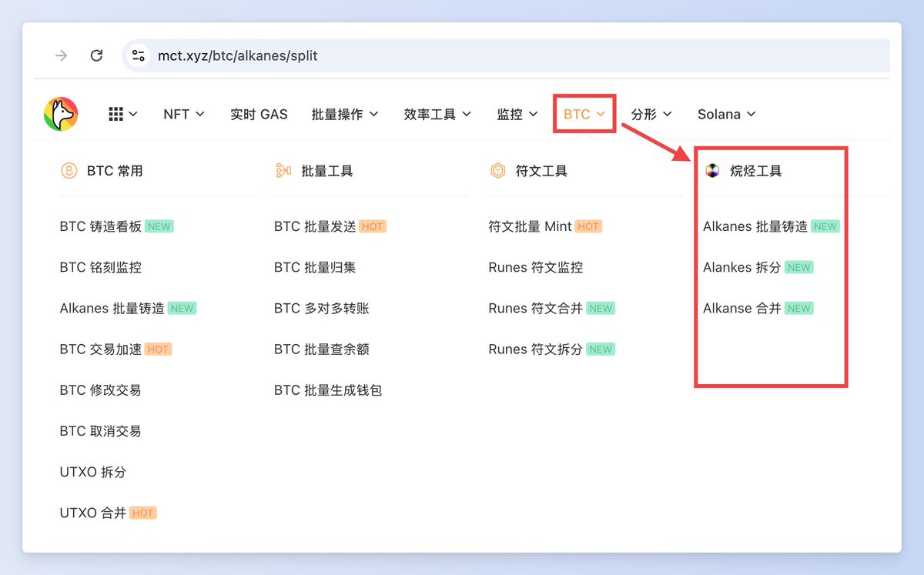Expand the 监控 dropdown

pos(517,114)
